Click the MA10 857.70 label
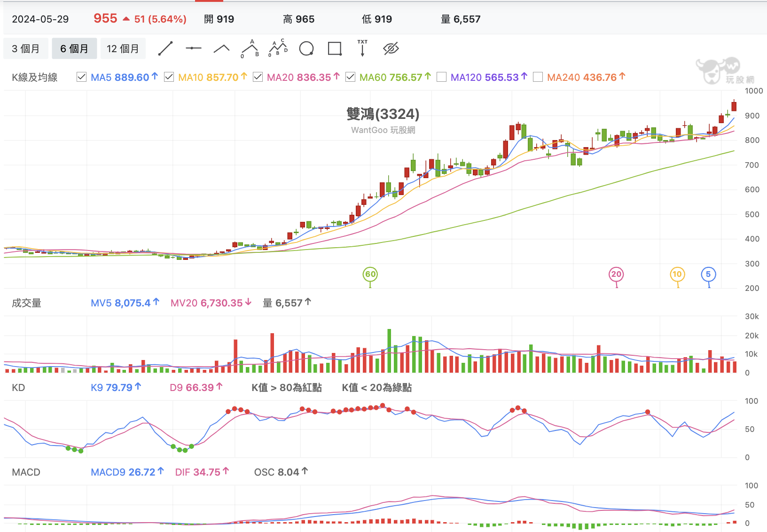The width and height of the screenshot is (767, 532). point(212,77)
